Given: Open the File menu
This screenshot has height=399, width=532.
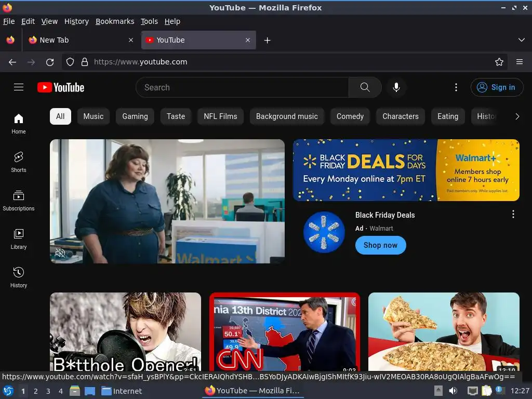Looking at the screenshot, I should coord(9,21).
